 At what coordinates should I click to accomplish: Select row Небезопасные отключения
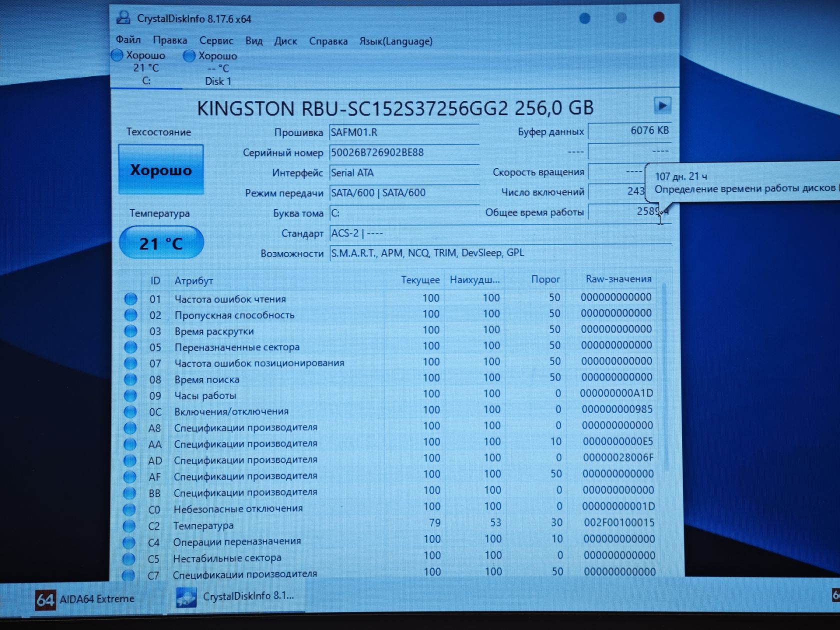tap(390, 508)
